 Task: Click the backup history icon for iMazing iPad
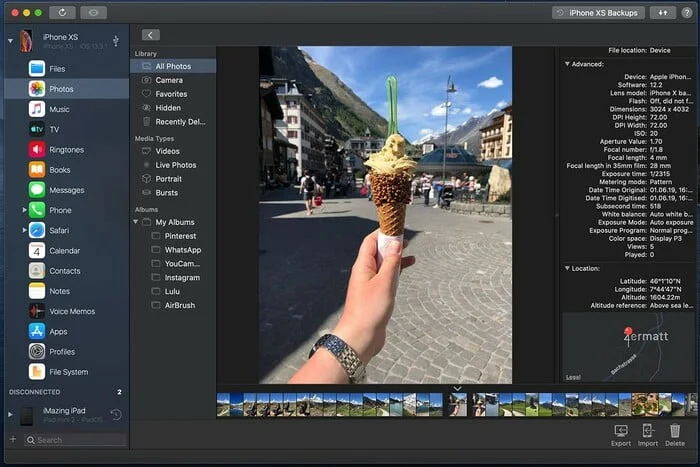(x=116, y=415)
